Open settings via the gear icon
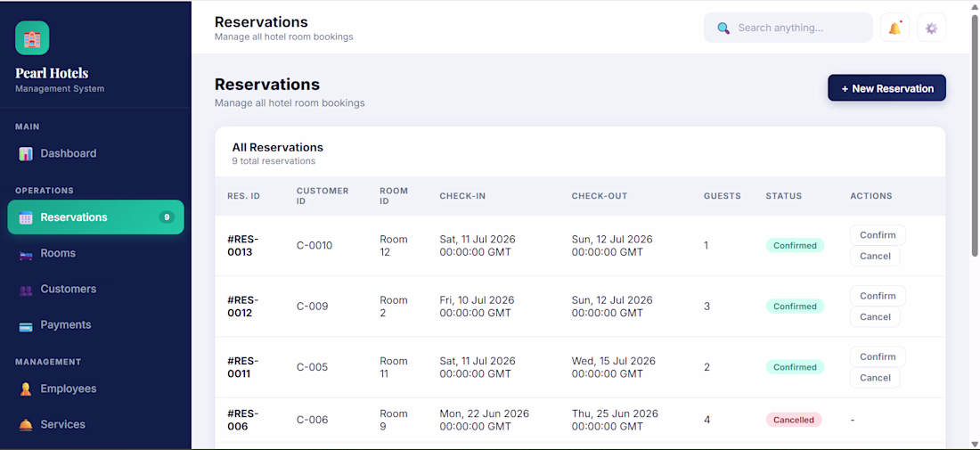 (931, 29)
